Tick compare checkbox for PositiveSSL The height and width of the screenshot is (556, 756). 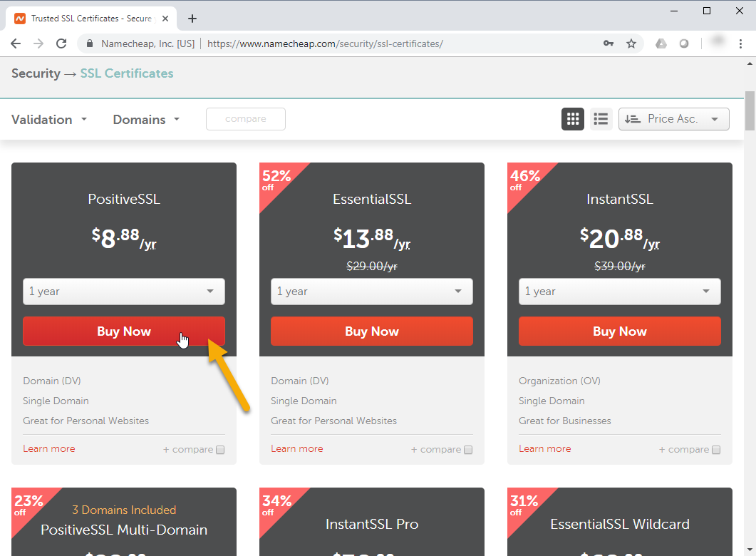pyautogui.click(x=220, y=450)
